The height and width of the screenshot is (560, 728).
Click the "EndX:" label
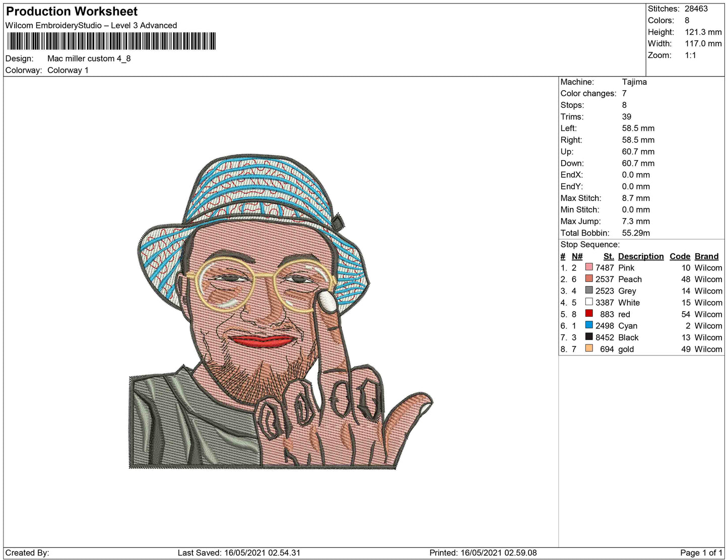pyautogui.click(x=572, y=175)
